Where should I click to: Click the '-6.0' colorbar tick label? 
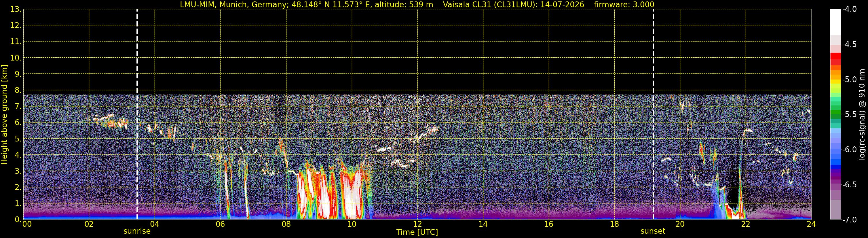(850, 150)
